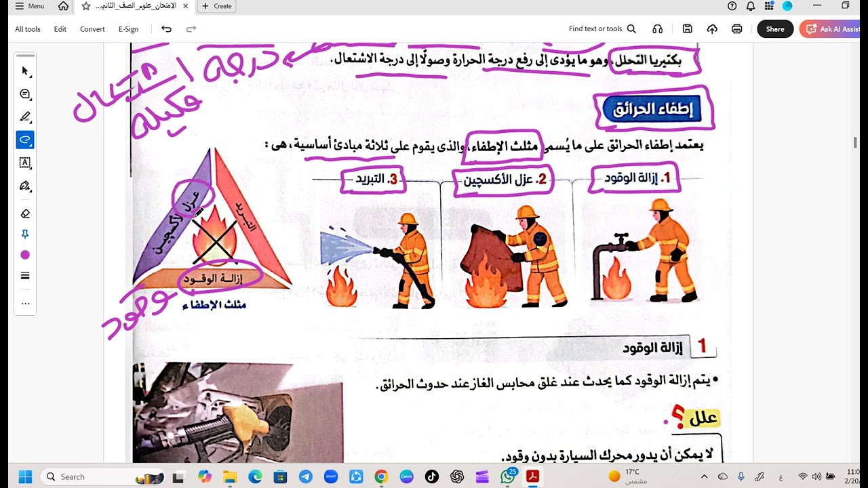Open Microsoft Edge from the taskbar
The width and height of the screenshot is (868, 488).
(255, 476)
